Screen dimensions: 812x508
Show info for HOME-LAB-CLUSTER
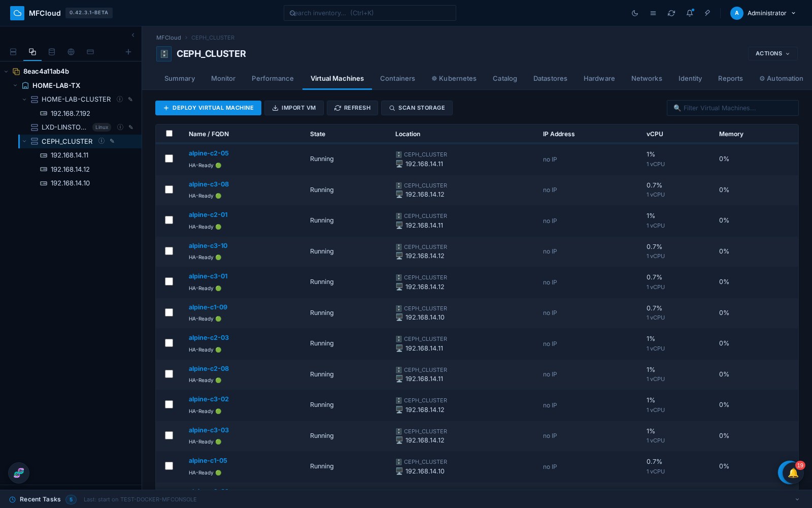click(x=120, y=99)
